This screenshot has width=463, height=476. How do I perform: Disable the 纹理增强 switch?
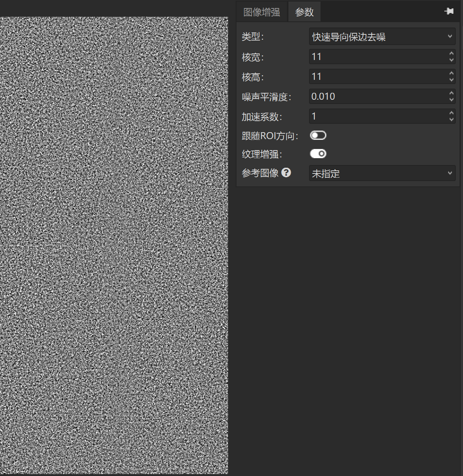318,154
